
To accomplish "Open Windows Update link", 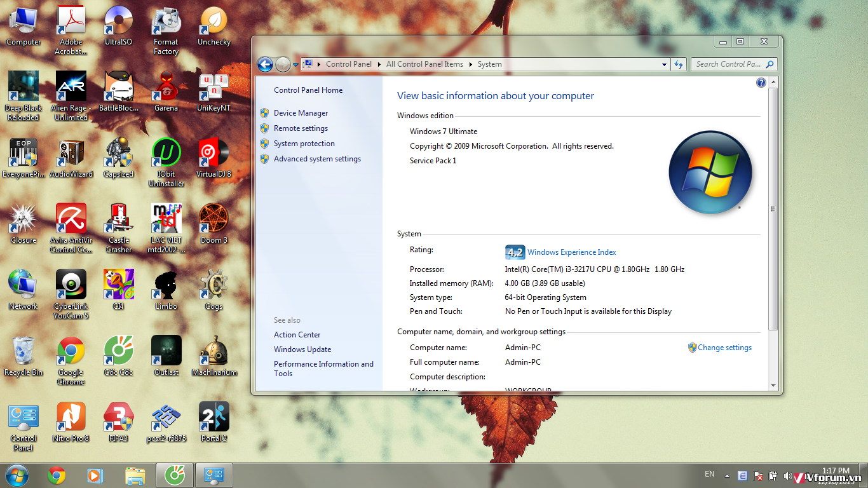I will [302, 349].
